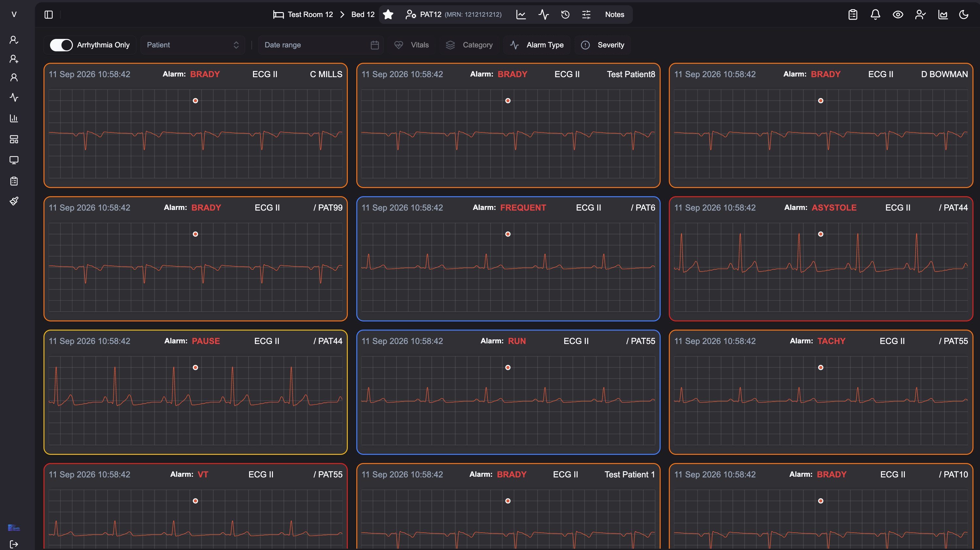Click the ASYSTOLE alarm label
This screenshot has width=980, height=550.
(x=834, y=207)
